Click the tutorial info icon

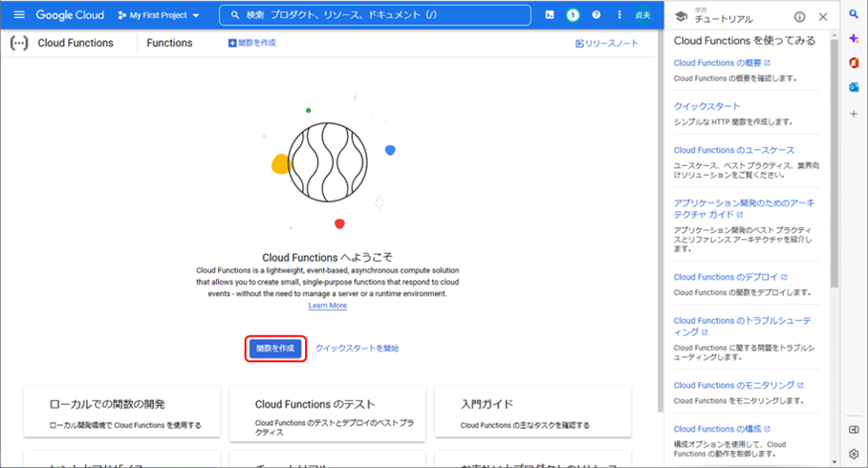pos(799,16)
